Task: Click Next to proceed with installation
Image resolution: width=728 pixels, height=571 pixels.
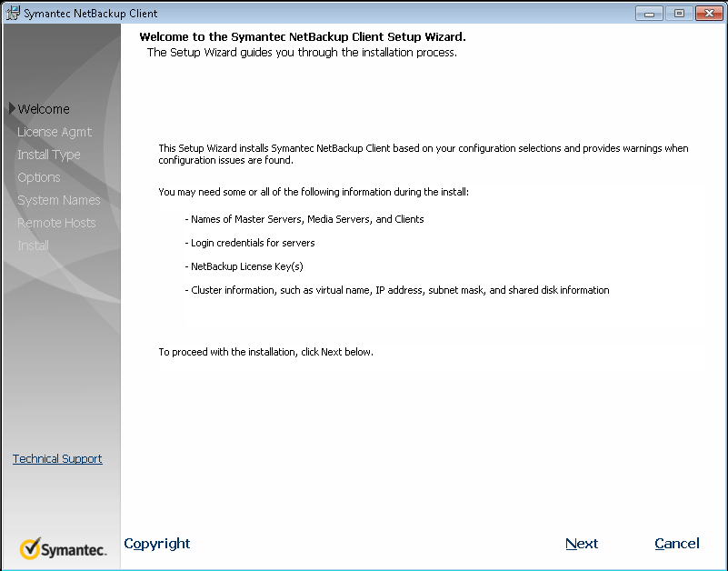Action: coord(582,544)
